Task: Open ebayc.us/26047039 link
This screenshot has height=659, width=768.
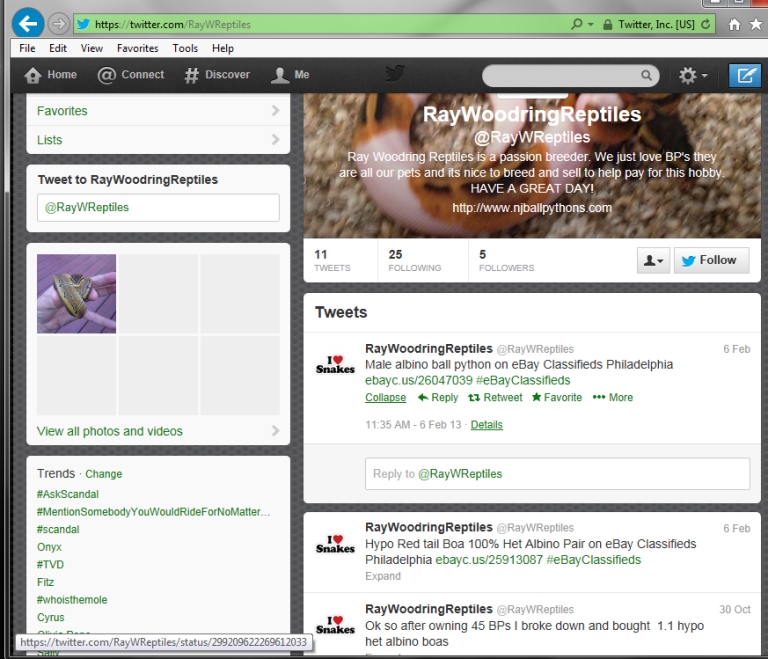Action: 419,380
